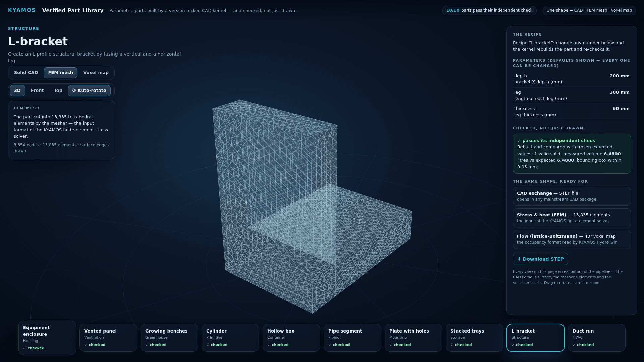644x362 pixels.
Task: Open the Duct run HVAC card
Action: pos(597,338)
